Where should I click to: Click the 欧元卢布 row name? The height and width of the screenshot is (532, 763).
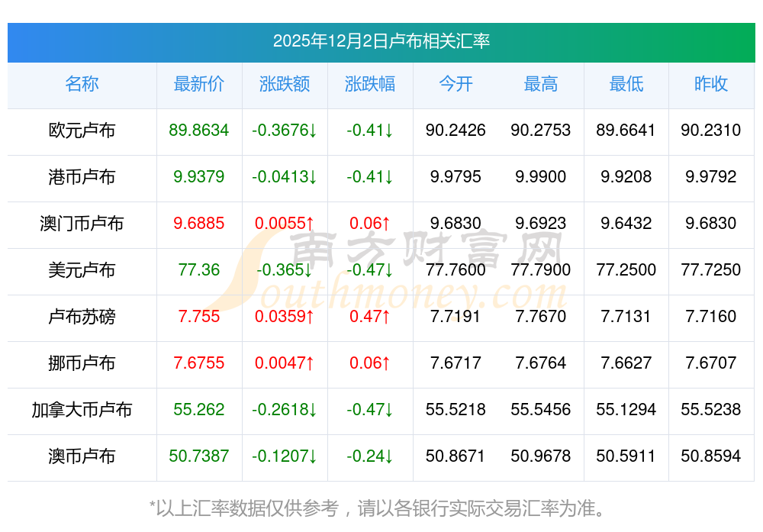tap(82, 131)
